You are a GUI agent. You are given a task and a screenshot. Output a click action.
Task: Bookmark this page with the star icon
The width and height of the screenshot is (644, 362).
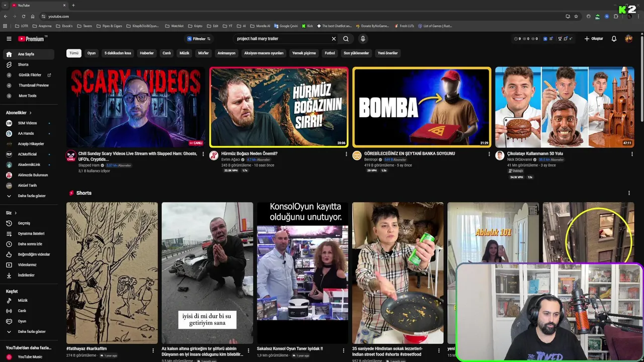[576, 16]
